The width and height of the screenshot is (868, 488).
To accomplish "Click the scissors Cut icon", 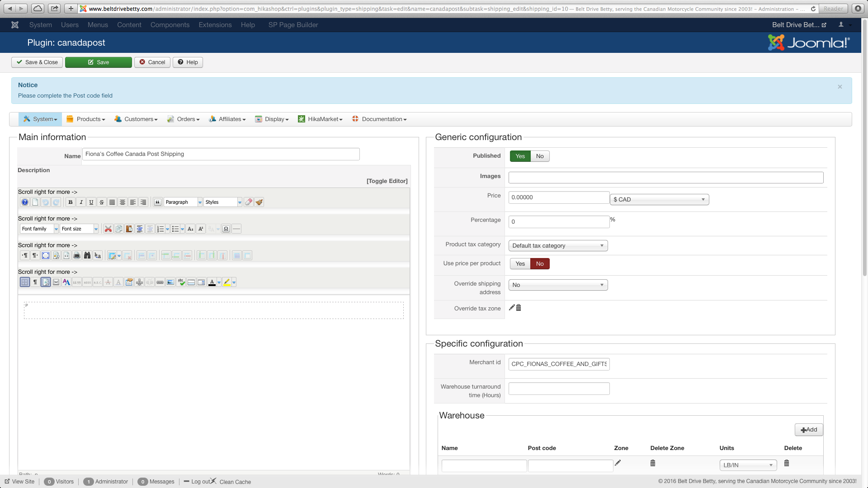I will coord(108,229).
